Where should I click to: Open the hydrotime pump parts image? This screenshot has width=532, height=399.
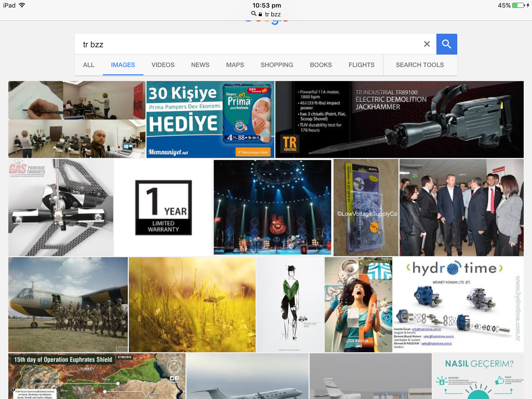point(458,304)
